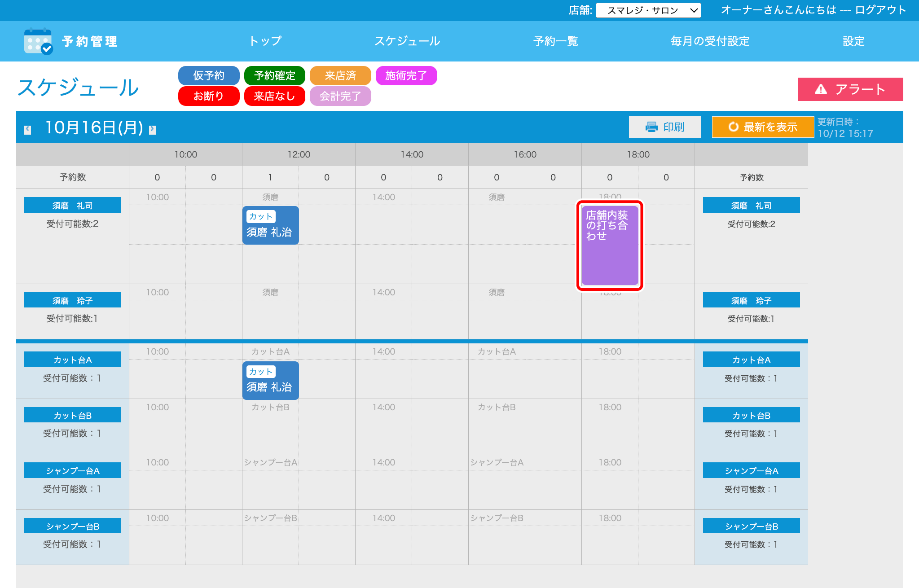Click left シャンプー台B label
This screenshot has width=919, height=588.
pyautogui.click(x=73, y=526)
